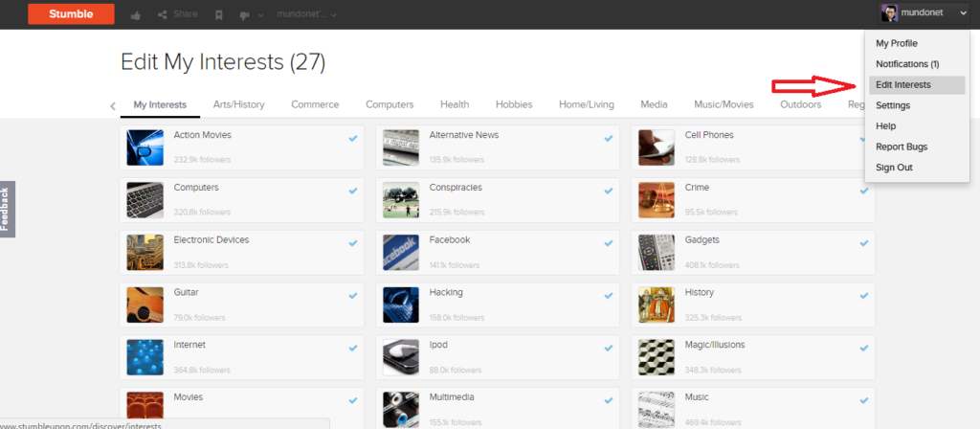The width and height of the screenshot is (980, 429).
Task: Click Computers keyboard thumbnail
Action: pos(145,200)
